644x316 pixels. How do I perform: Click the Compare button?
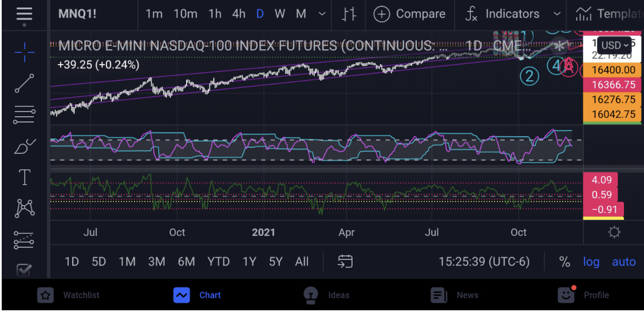point(409,14)
